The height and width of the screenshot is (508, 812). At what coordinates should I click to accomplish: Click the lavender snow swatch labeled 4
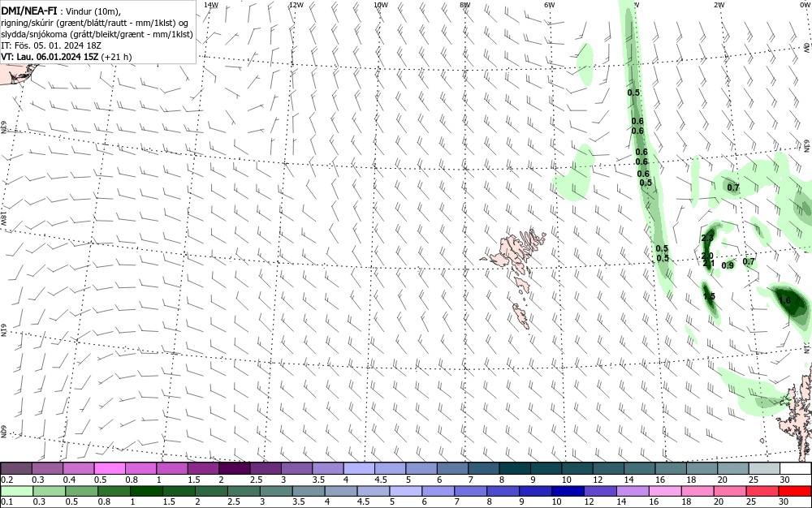tap(359, 468)
